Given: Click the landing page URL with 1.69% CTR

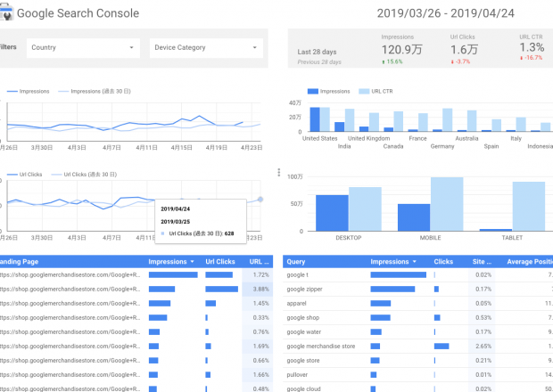Looking at the screenshot, I should [70, 347].
